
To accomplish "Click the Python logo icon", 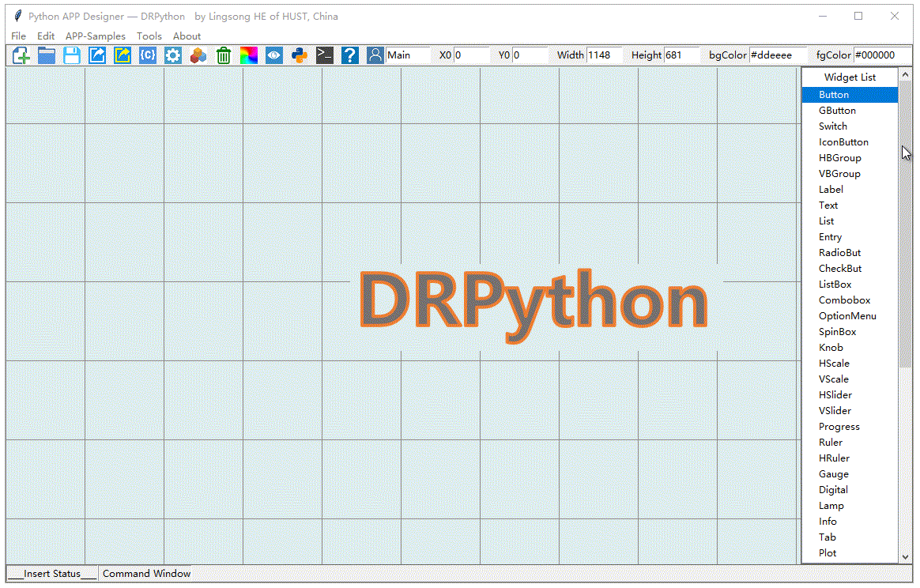I will click(x=300, y=56).
